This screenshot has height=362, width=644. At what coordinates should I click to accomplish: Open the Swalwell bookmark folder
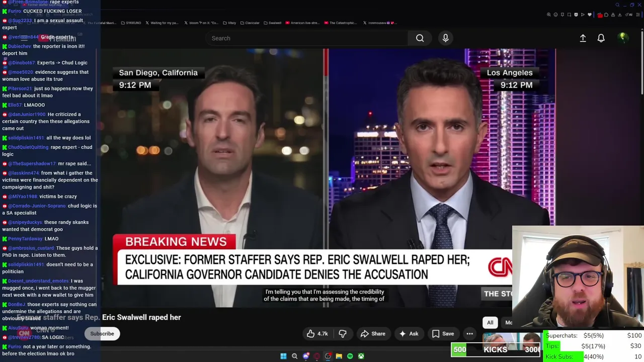(272, 23)
